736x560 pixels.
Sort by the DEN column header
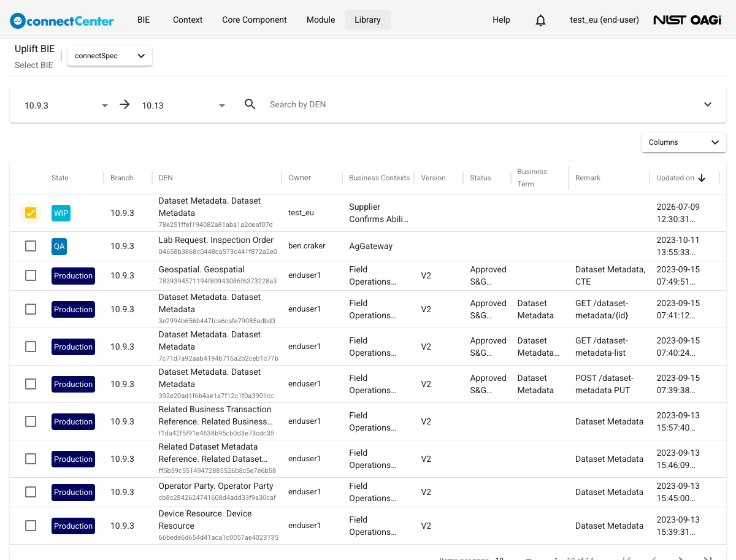click(x=166, y=178)
